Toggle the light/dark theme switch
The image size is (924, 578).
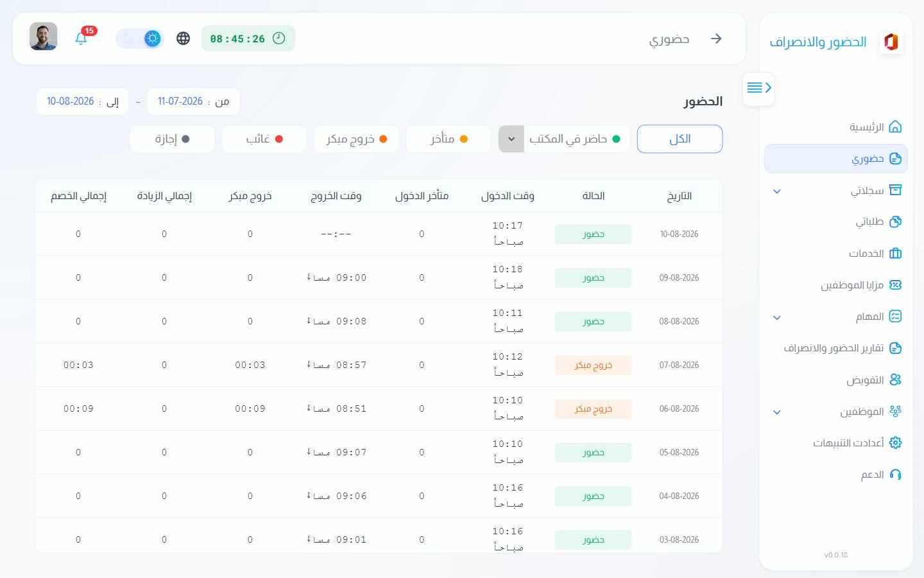[x=139, y=39]
